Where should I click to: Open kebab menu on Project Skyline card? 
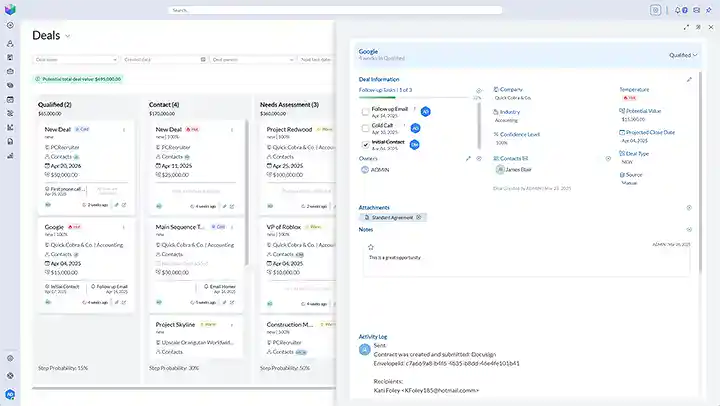232,325
